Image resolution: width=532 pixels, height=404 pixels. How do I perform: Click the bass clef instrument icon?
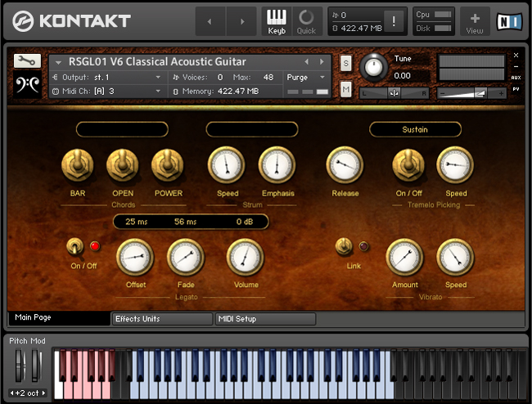click(28, 84)
